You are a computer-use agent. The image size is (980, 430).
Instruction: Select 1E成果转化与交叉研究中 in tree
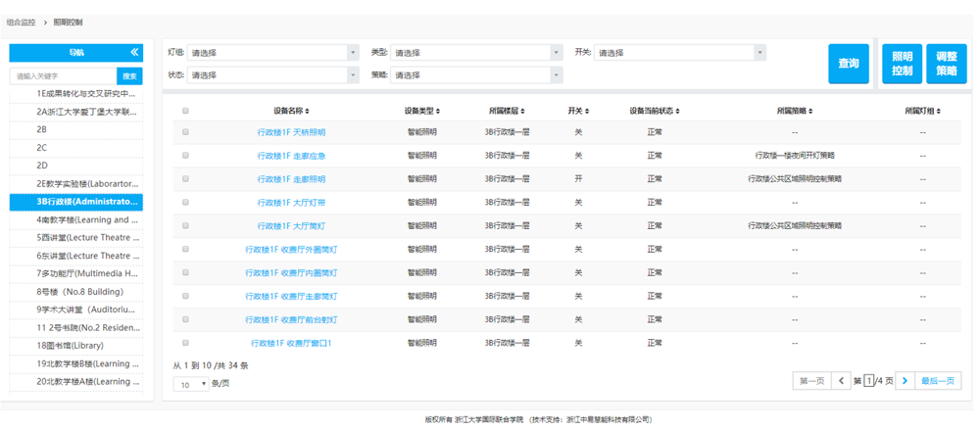pyautogui.click(x=85, y=94)
